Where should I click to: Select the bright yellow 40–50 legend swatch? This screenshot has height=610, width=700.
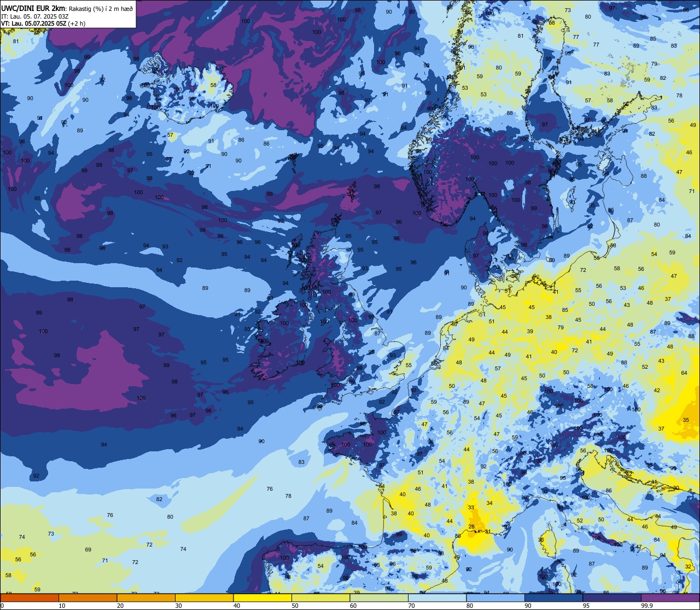(262, 598)
